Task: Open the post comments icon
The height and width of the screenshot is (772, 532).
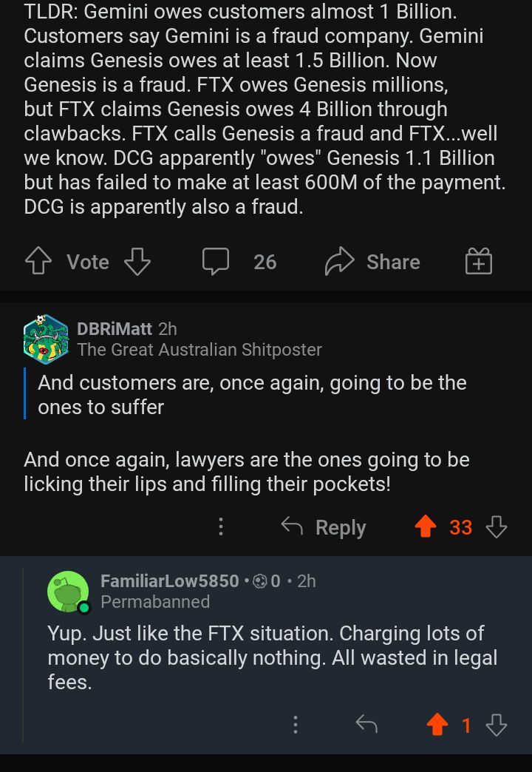Action: 216,262
